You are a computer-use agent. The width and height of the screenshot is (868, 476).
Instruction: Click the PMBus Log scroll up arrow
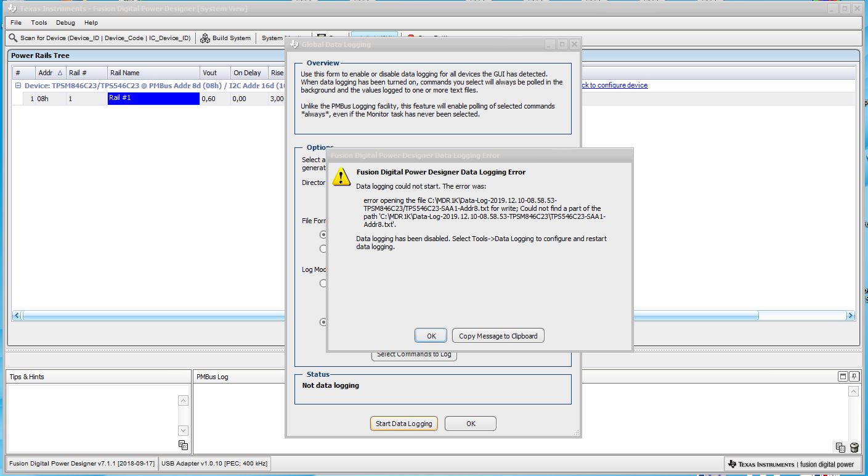853,392
